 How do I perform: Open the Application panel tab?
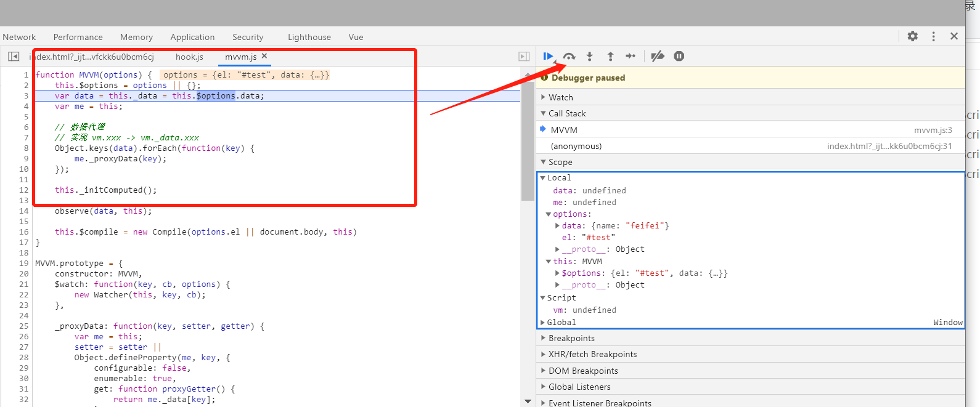pyautogui.click(x=192, y=37)
